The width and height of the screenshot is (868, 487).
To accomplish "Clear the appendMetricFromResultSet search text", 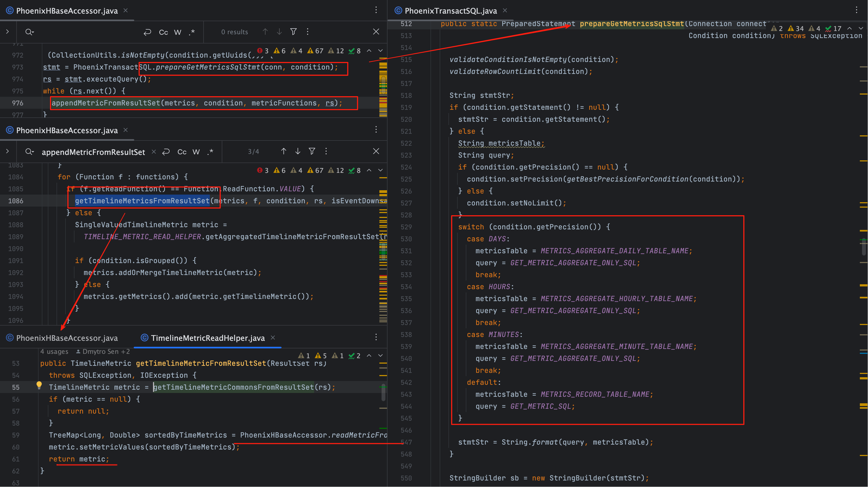I will click(154, 152).
